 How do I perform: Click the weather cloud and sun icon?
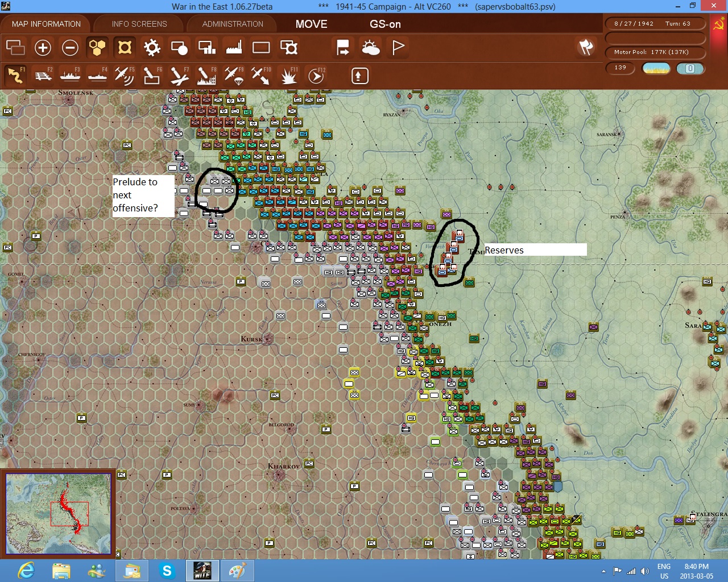[371, 47]
